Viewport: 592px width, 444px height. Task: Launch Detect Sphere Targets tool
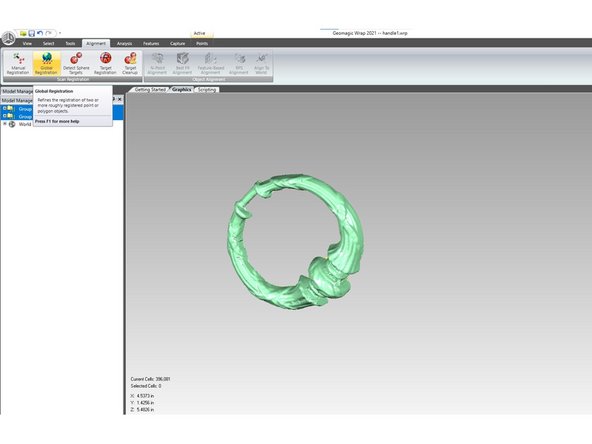click(76, 63)
